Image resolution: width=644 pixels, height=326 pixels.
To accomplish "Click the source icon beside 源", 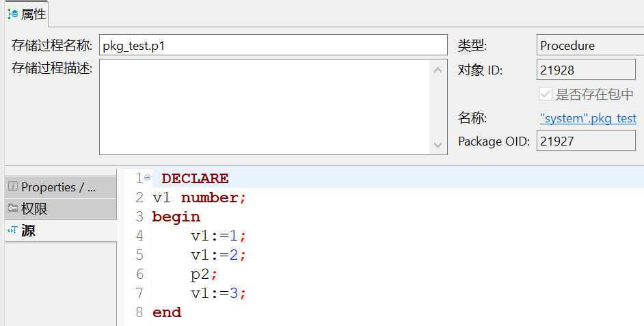I will [13, 231].
